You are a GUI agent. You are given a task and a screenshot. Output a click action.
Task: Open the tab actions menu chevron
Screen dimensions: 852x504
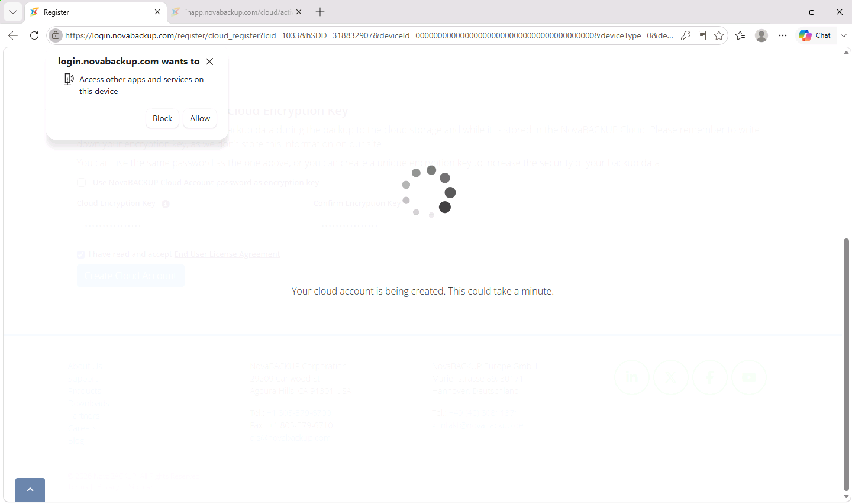click(12, 12)
